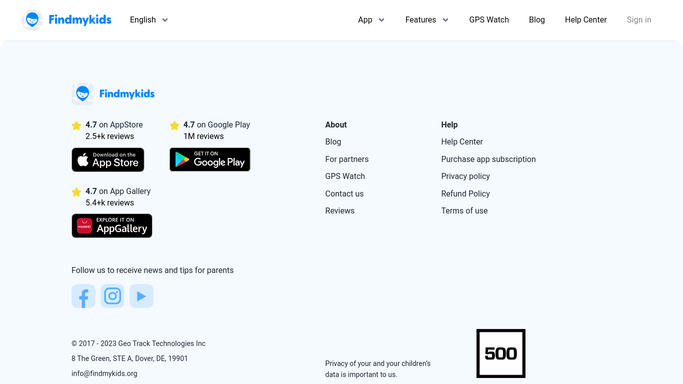Click the Findmykids footer logo

tap(113, 94)
